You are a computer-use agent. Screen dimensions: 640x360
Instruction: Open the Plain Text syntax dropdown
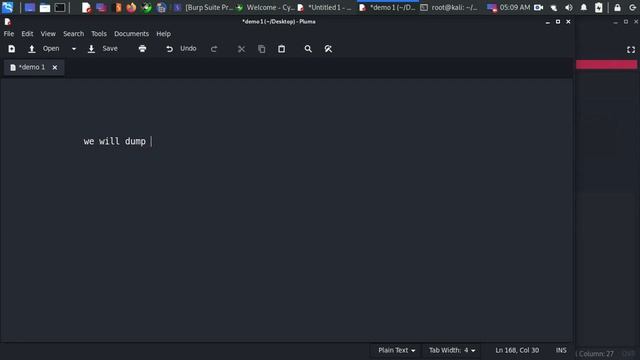pos(396,350)
